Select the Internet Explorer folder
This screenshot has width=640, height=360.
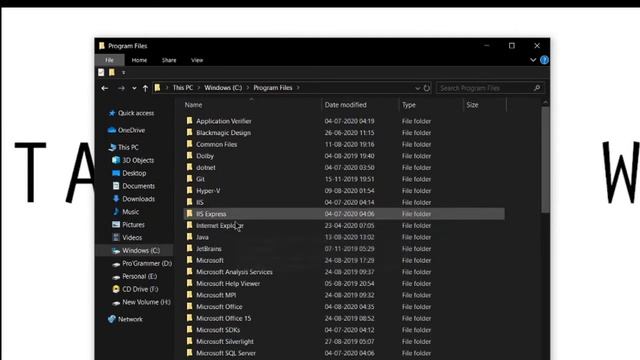pyautogui.click(x=220, y=226)
